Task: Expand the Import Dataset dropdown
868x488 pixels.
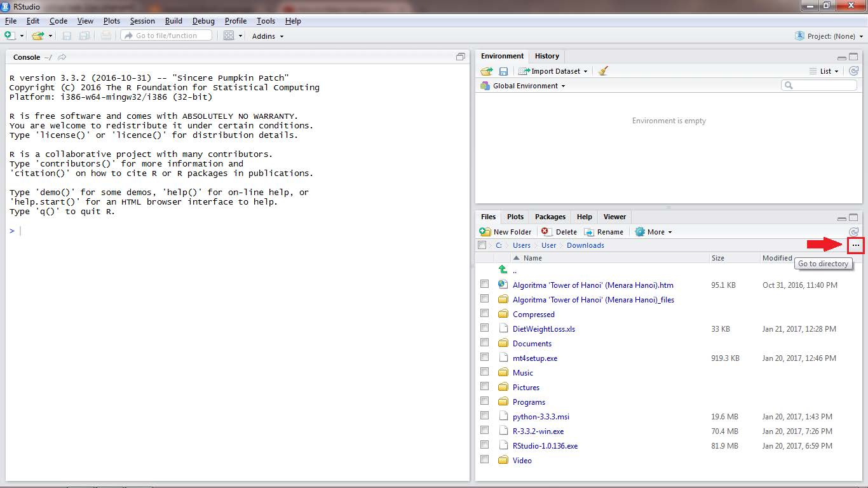Action: coord(553,71)
